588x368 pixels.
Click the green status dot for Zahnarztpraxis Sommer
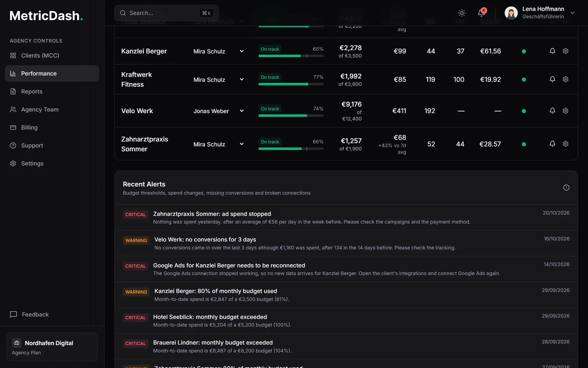click(524, 144)
